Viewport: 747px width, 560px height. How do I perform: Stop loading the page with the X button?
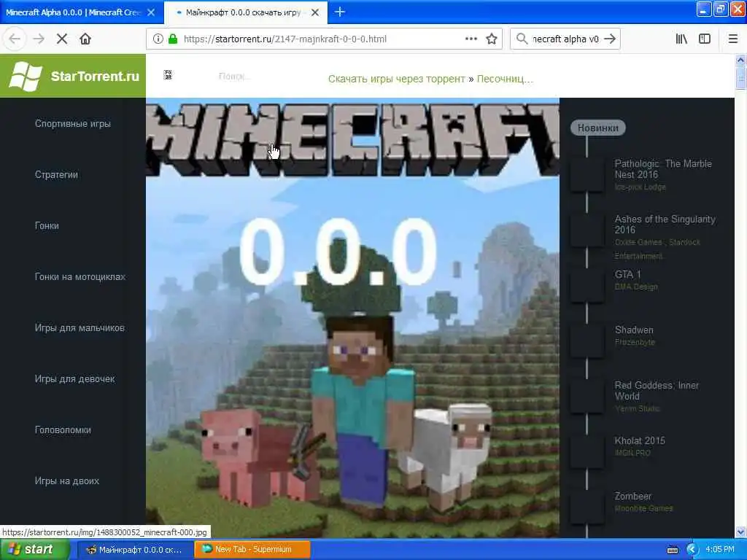(62, 39)
